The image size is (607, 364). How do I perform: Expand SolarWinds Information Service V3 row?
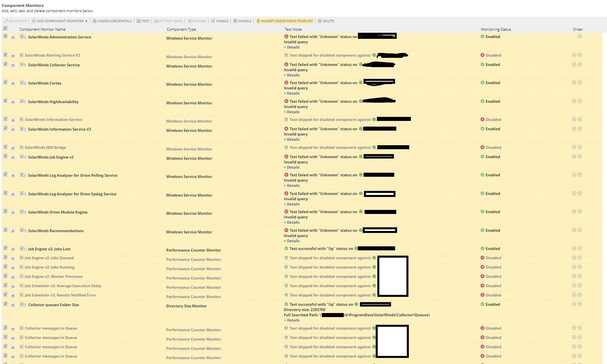pos(13,129)
